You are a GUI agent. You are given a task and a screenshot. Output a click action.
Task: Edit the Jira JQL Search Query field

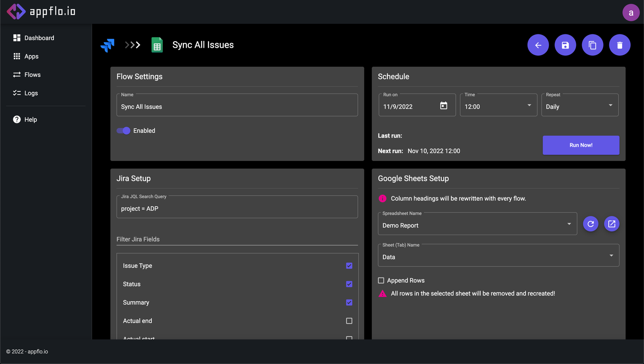(x=237, y=207)
